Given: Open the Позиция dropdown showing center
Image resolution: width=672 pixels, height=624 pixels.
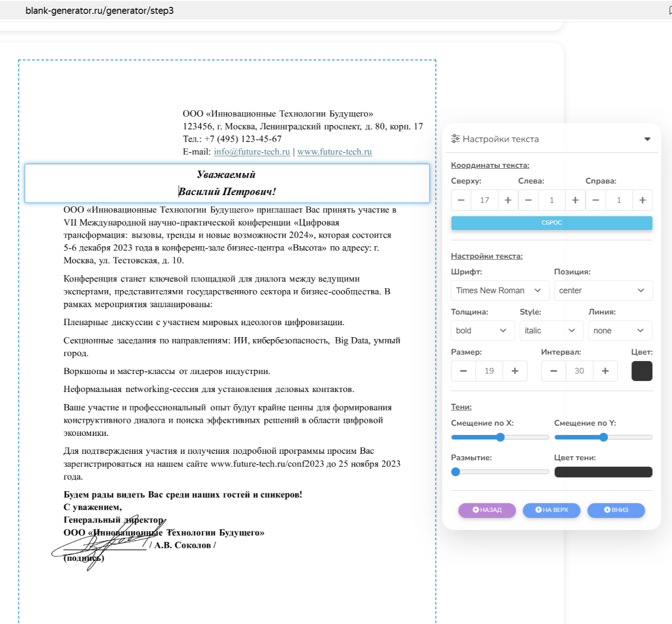Looking at the screenshot, I should click(x=603, y=290).
